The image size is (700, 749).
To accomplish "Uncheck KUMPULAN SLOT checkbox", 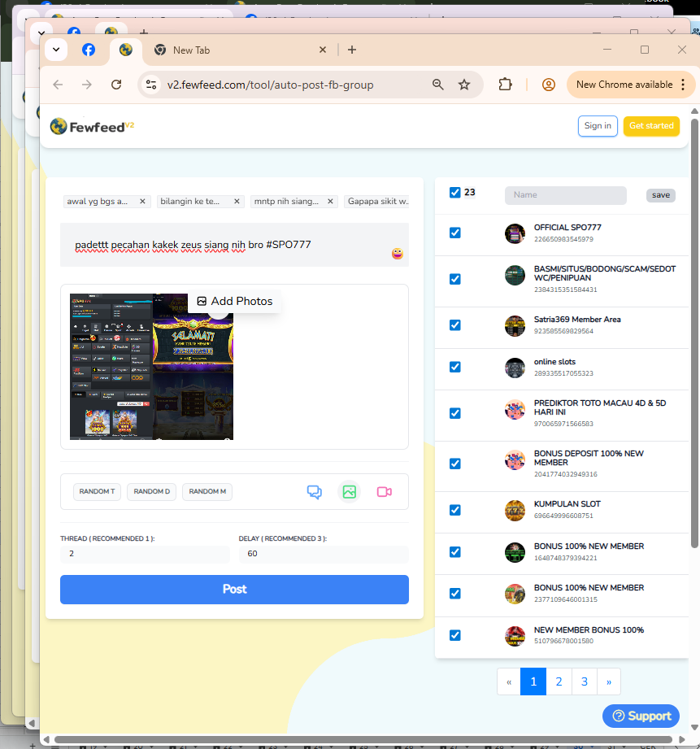I will point(455,510).
